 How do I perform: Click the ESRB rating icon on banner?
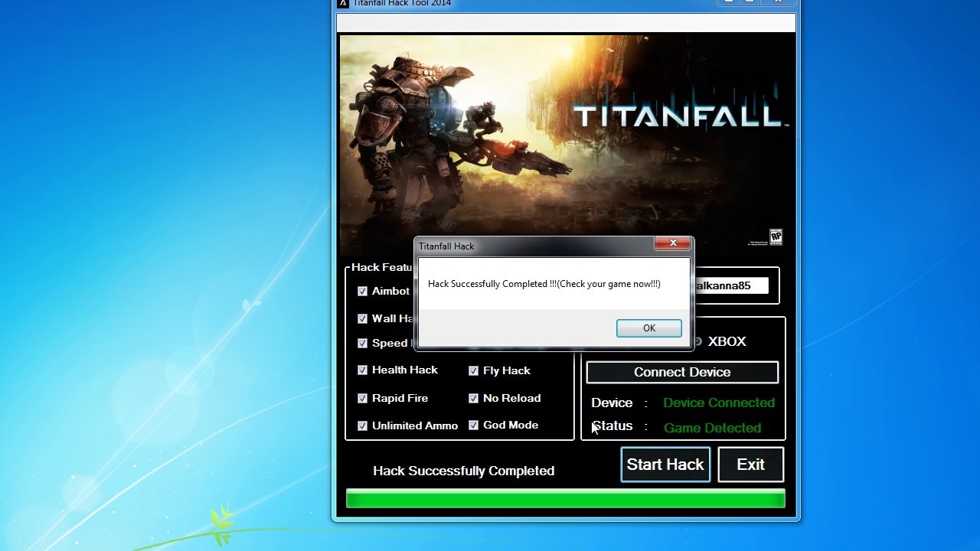click(x=776, y=237)
